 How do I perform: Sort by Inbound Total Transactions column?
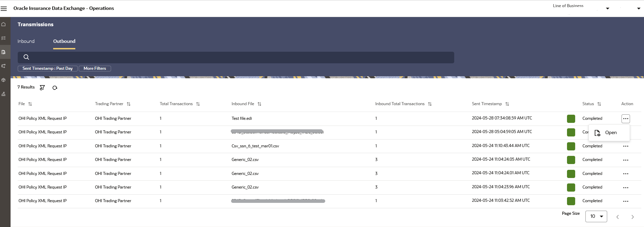tap(430, 104)
